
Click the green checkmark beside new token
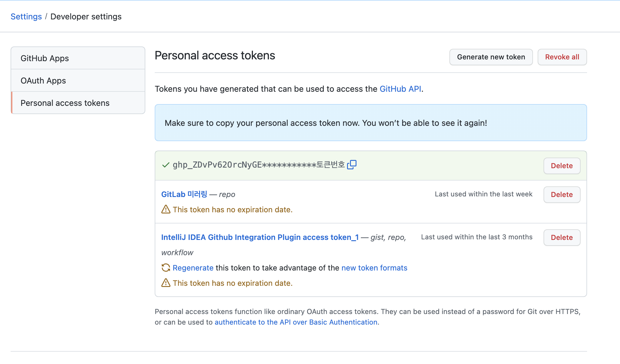tap(166, 165)
